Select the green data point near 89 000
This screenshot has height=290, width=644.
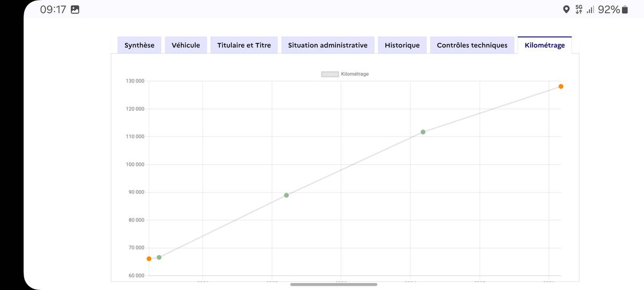click(x=287, y=195)
